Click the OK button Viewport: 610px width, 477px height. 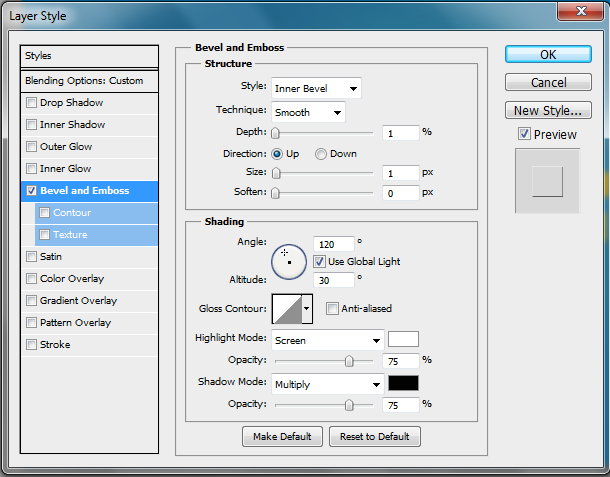548,55
